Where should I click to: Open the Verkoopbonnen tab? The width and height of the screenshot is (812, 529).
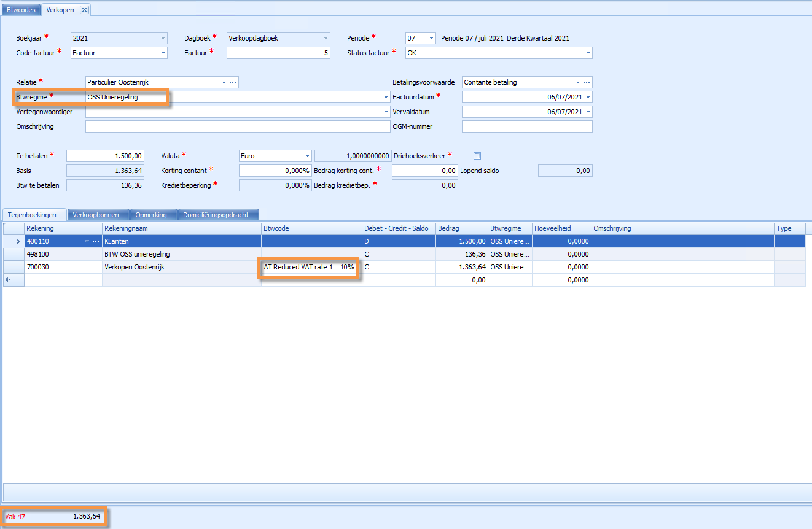[x=97, y=215]
